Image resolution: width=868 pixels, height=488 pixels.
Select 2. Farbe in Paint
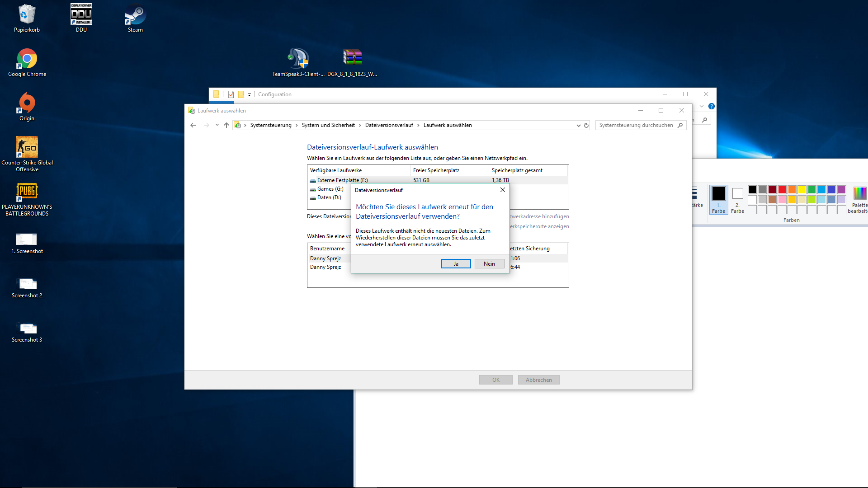(737, 199)
